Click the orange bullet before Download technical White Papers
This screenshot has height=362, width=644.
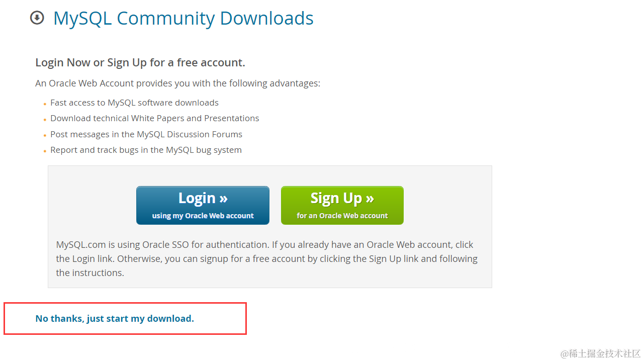(x=45, y=120)
